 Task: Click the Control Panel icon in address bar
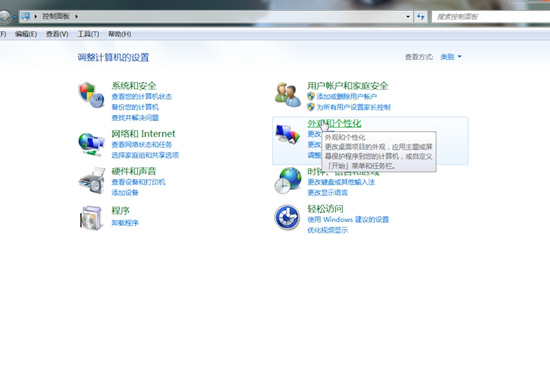25,16
